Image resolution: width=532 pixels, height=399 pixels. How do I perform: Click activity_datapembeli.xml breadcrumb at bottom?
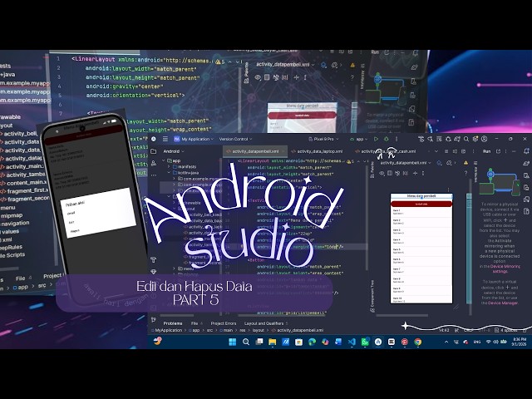298,330
